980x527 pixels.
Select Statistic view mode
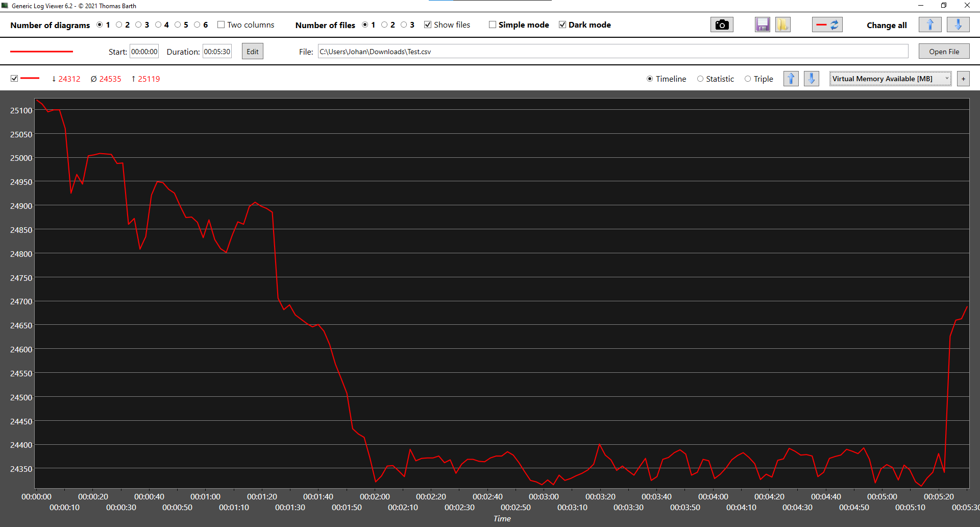click(700, 79)
